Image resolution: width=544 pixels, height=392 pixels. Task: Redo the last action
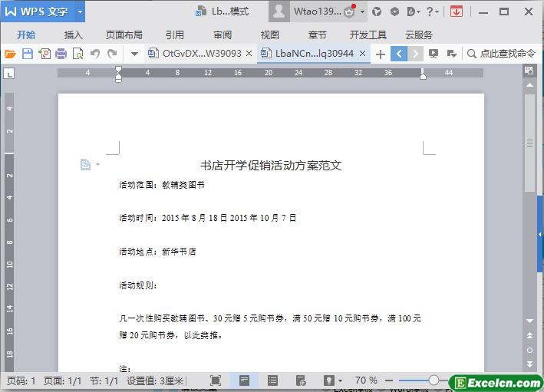tap(112, 54)
